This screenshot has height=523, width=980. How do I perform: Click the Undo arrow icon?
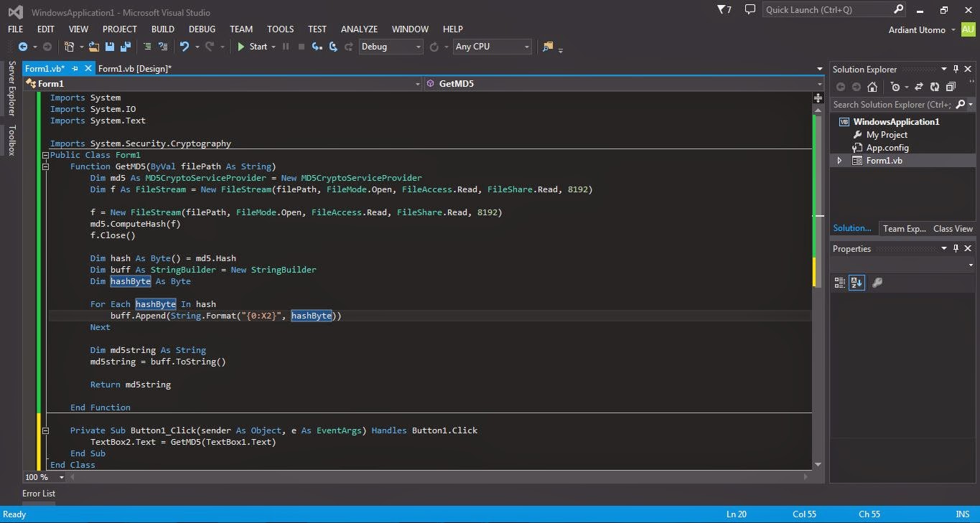tap(185, 47)
